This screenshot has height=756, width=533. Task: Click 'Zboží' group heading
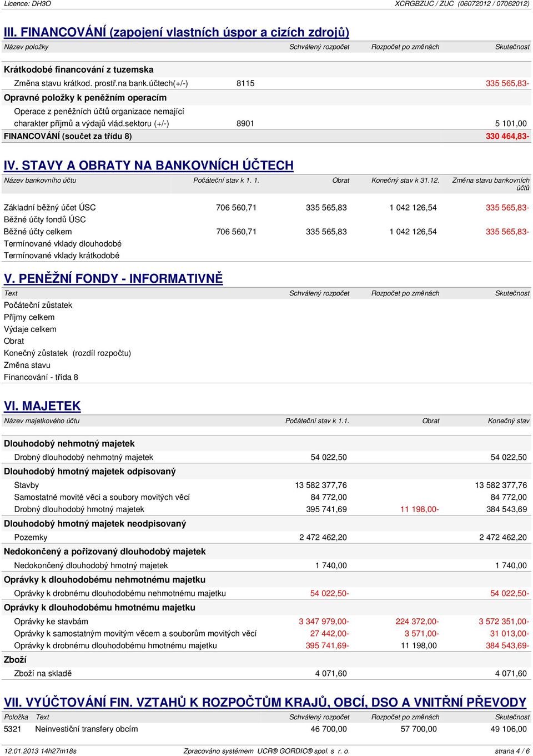[16, 660]
